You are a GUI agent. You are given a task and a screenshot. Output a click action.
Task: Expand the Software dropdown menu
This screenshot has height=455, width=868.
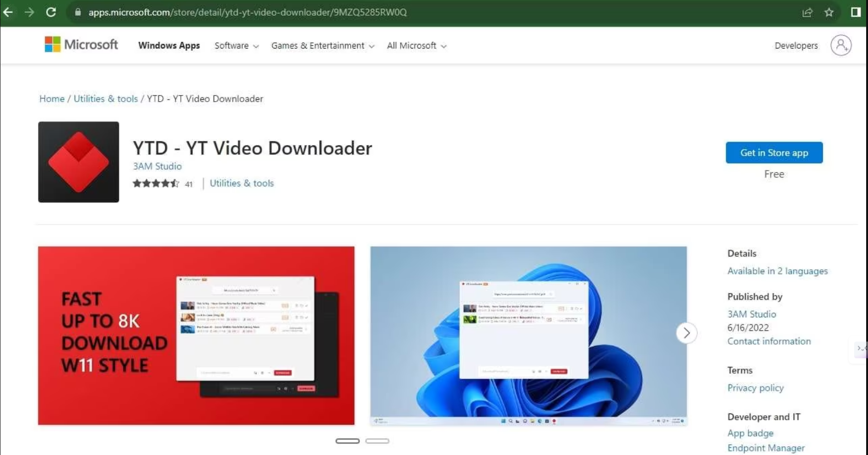coord(236,46)
